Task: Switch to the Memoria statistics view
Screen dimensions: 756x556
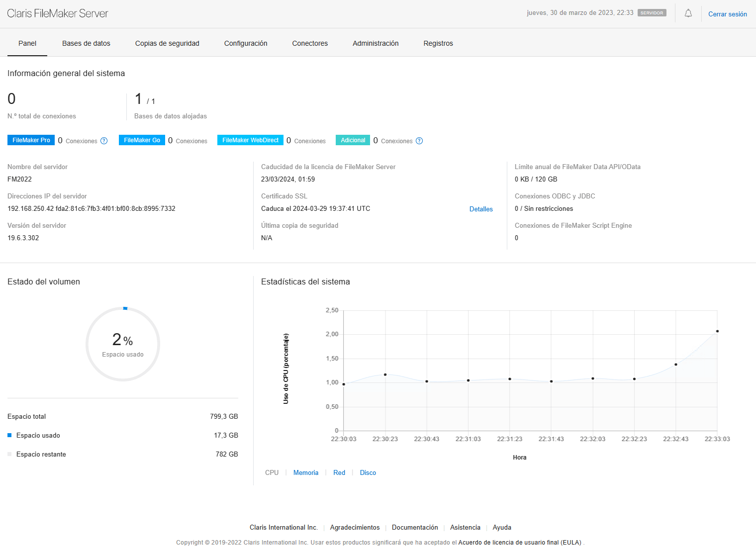Action: point(306,472)
